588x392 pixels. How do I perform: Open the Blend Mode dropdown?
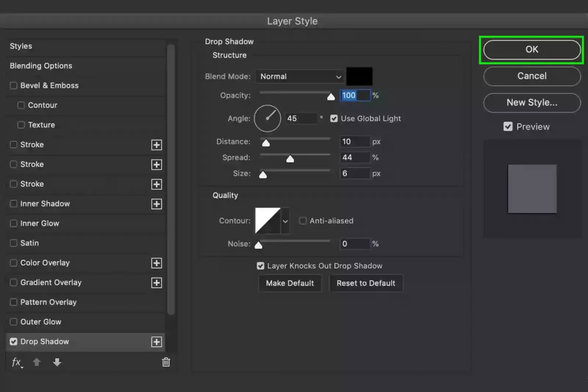tap(300, 76)
